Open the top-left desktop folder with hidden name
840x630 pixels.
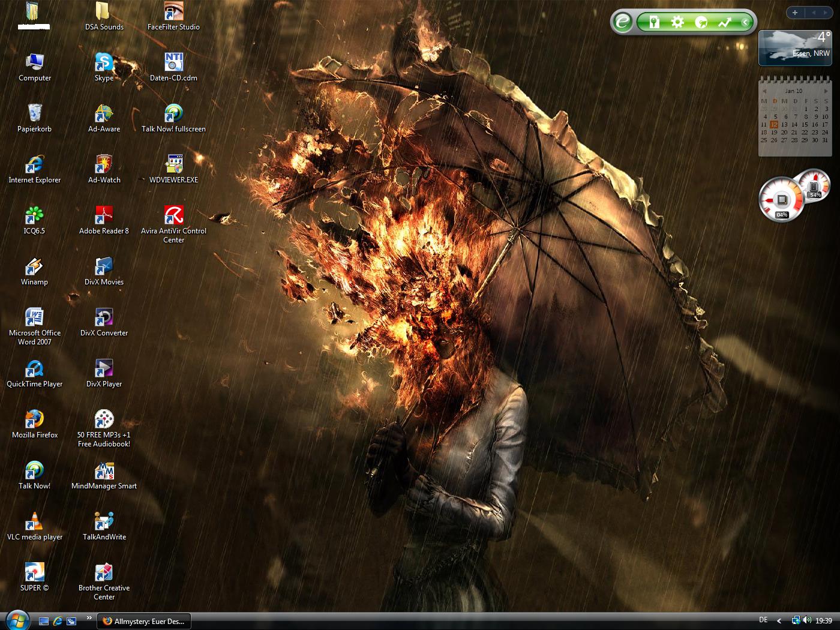pyautogui.click(x=34, y=16)
